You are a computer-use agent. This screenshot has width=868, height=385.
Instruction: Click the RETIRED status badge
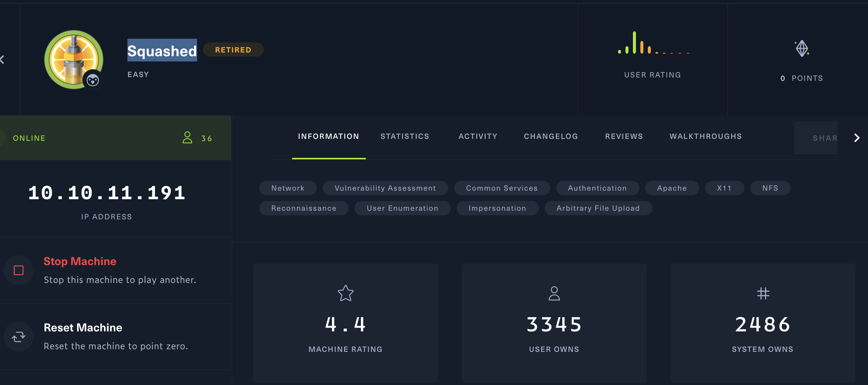click(233, 50)
